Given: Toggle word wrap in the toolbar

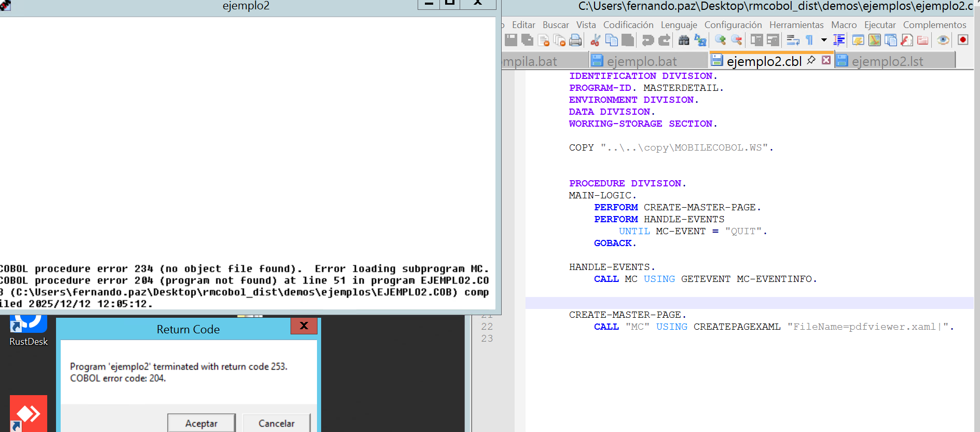Looking at the screenshot, I should pos(793,40).
